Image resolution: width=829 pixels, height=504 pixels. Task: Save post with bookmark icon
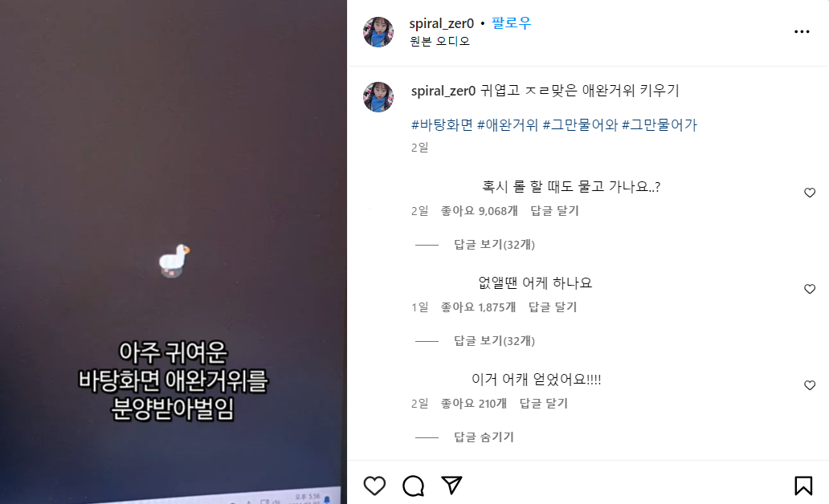click(803, 486)
